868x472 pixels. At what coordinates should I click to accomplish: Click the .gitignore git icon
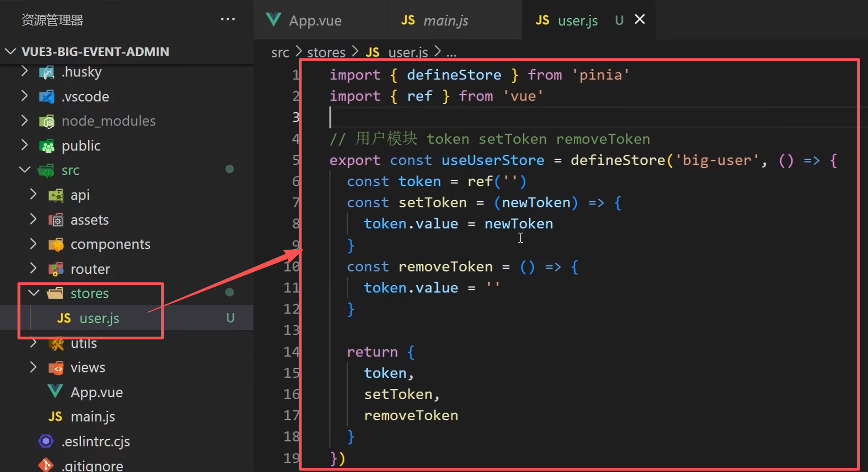pyautogui.click(x=46, y=465)
